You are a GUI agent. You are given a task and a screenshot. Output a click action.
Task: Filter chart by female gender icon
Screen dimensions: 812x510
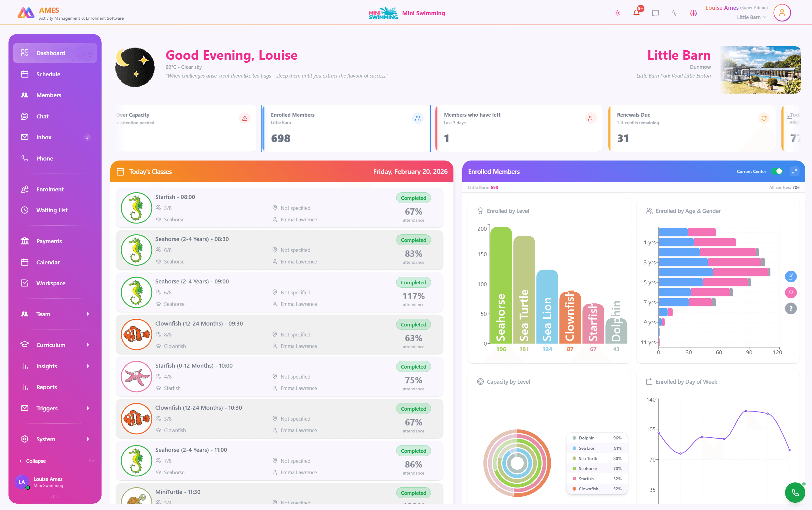[x=791, y=293]
